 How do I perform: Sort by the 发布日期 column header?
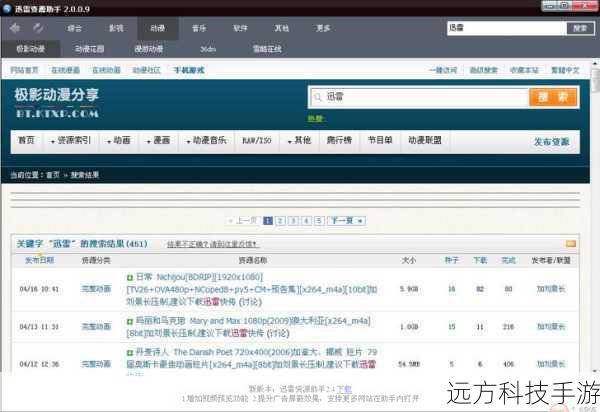39,261
